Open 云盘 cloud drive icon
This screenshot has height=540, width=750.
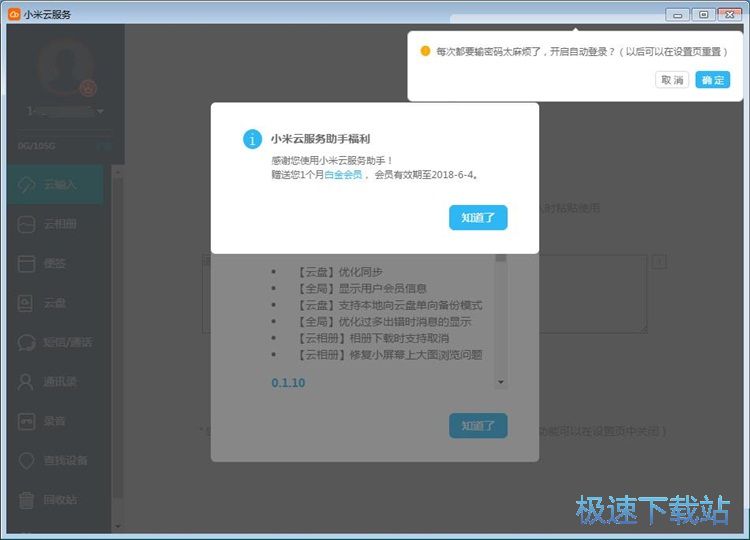(27, 303)
